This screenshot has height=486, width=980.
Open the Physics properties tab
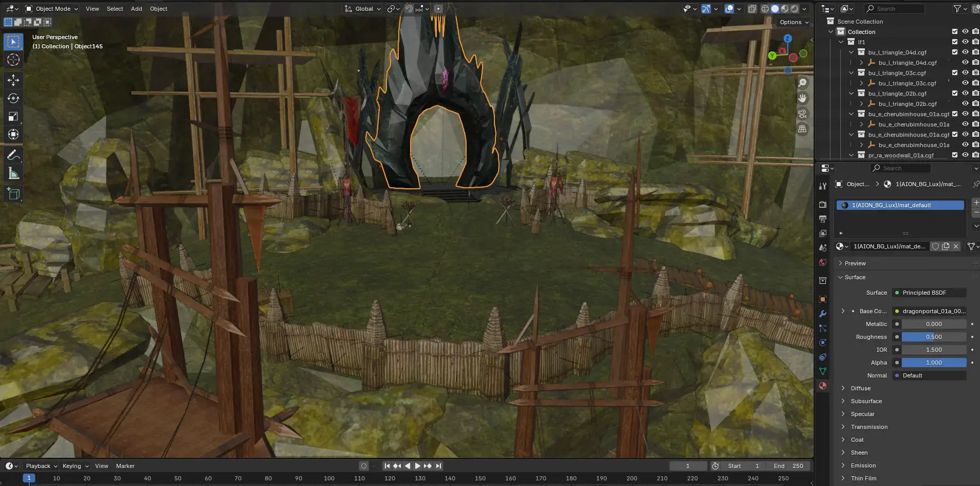coord(823,343)
